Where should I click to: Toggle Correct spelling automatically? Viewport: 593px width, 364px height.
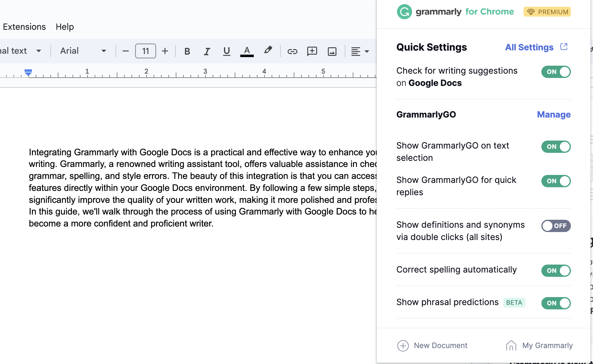click(x=556, y=271)
